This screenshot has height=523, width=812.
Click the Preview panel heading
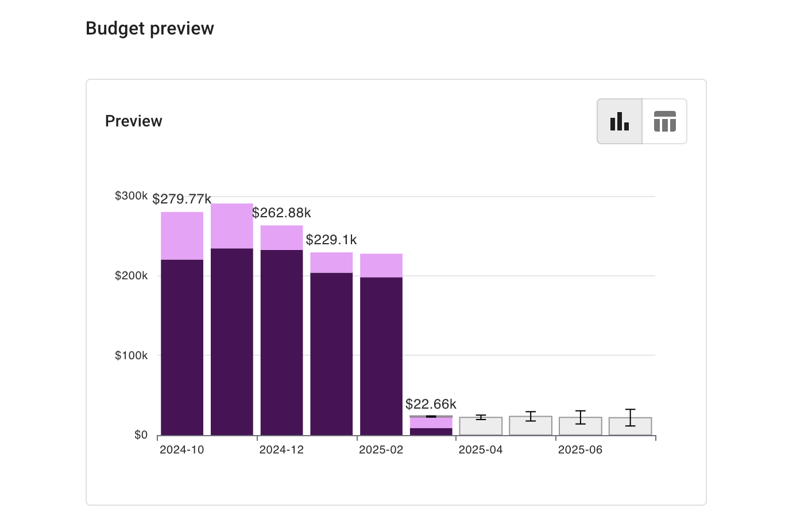(133, 121)
